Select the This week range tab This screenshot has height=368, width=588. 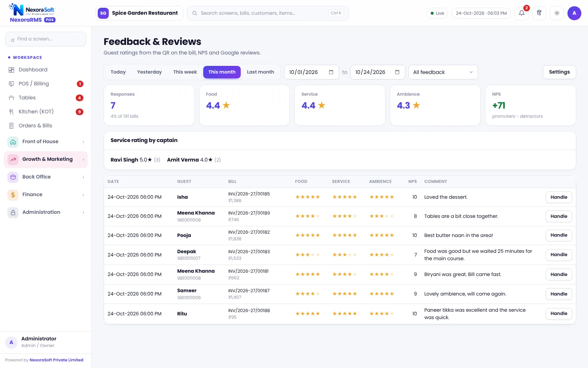[185, 72]
